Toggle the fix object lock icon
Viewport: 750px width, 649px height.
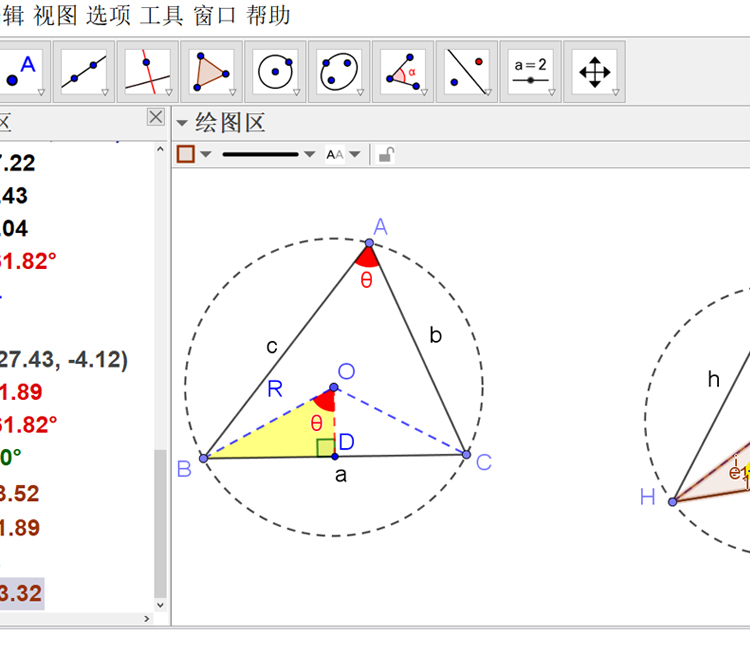386,154
